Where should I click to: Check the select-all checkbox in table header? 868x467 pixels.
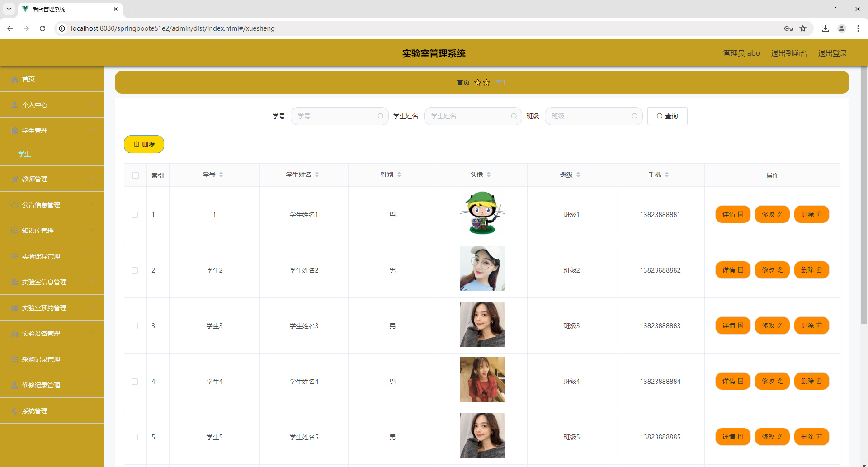coord(135,175)
